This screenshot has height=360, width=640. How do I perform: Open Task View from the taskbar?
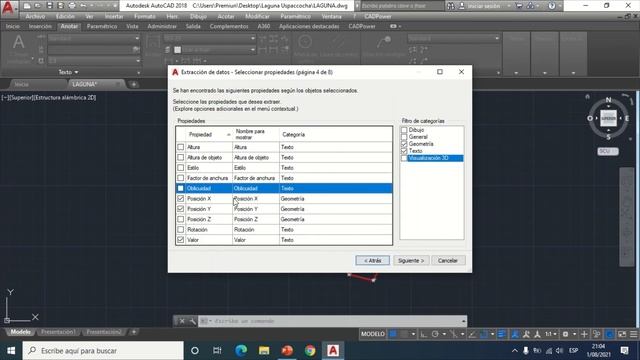coord(217,350)
